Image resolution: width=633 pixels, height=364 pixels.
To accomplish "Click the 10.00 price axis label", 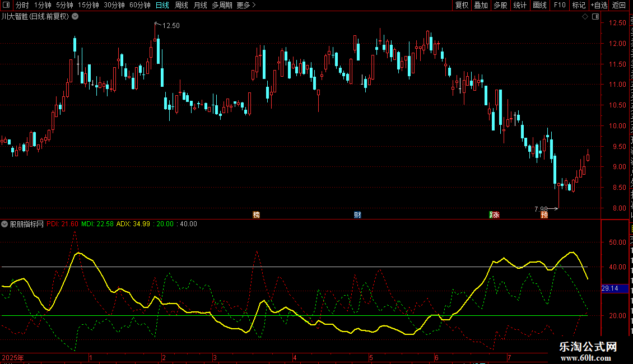I will (x=618, y=126).
